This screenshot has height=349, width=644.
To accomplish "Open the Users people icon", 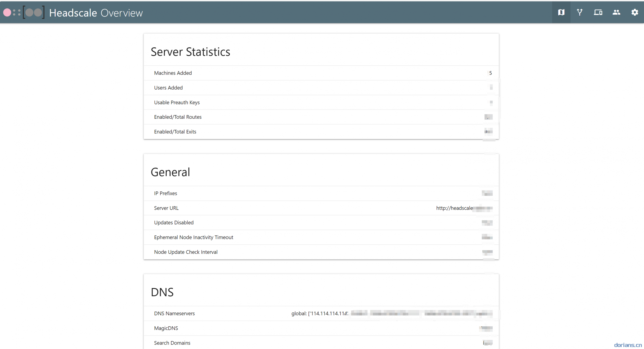I will coord(616,12).
